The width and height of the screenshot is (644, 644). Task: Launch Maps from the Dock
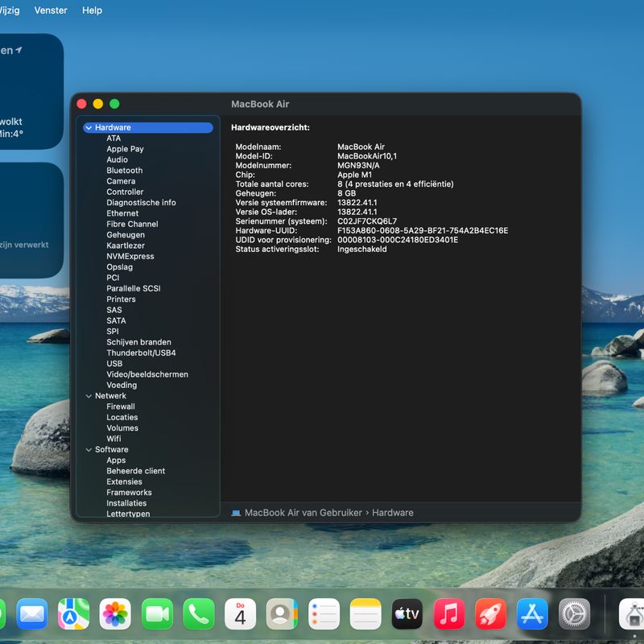73,614
